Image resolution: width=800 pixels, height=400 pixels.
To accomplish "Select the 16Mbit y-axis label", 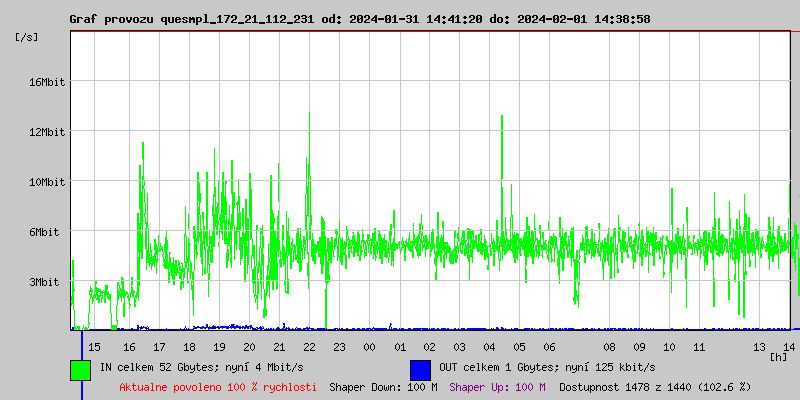I will pyautogui.click(x=46, y=82).
